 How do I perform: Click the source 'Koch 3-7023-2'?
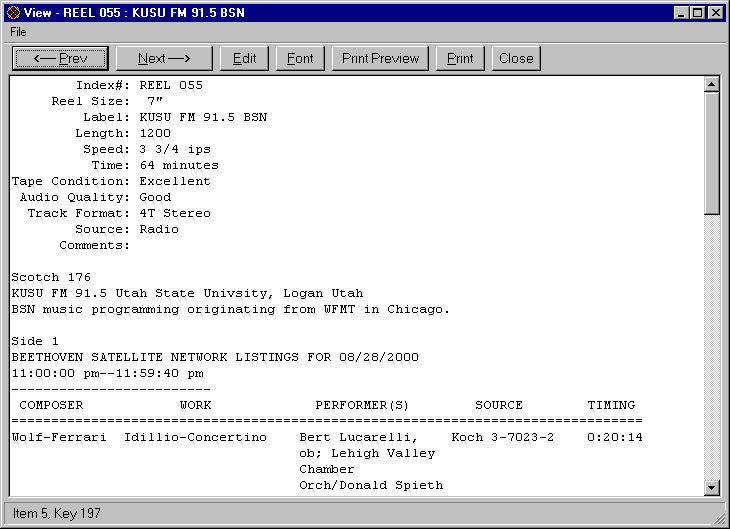point(503,437)
